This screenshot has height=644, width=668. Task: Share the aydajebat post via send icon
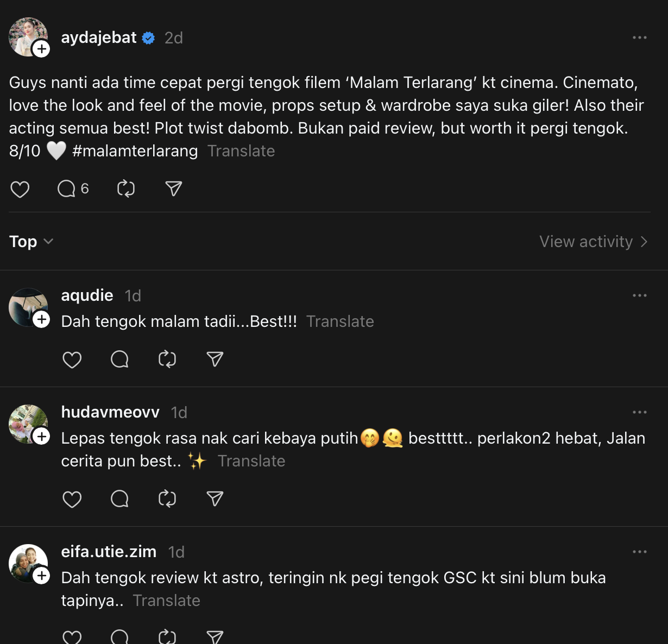(173, 189)
